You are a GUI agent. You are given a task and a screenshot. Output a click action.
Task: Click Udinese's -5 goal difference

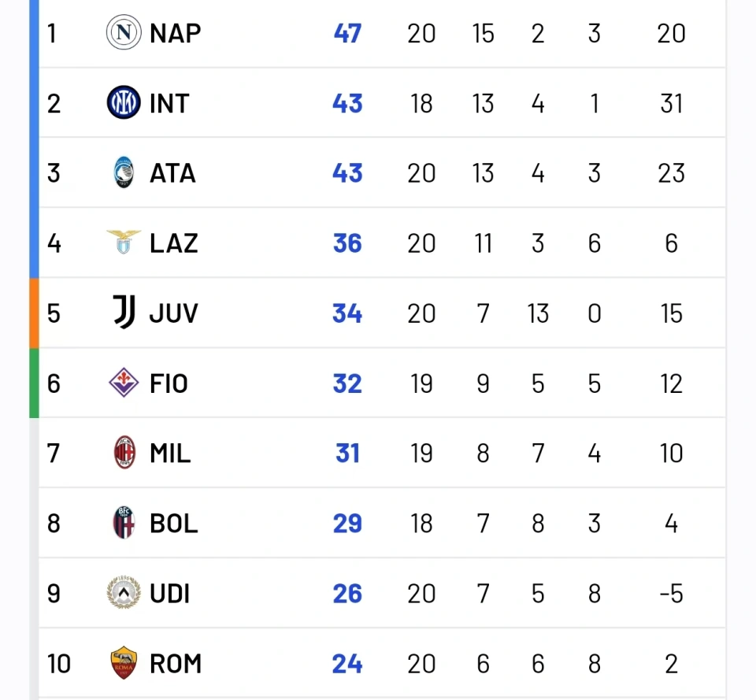(671, 593)
